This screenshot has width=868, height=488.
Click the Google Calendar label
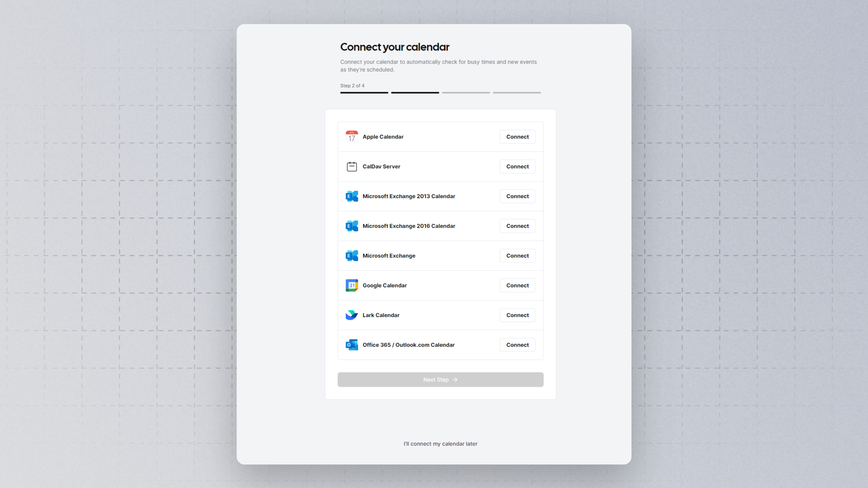384,285
